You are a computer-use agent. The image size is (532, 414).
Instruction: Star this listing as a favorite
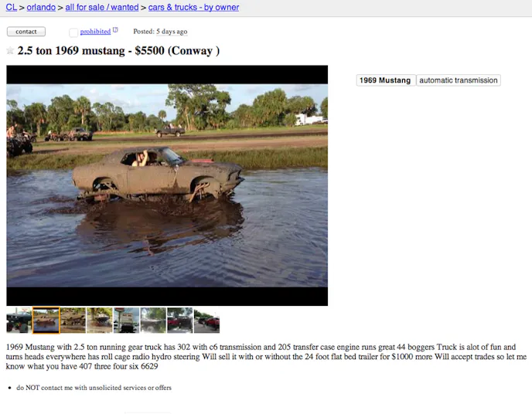(10, 51)
